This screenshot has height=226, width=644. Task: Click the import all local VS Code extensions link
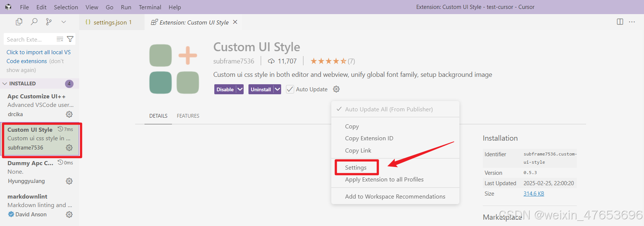(x=38, y=57)
